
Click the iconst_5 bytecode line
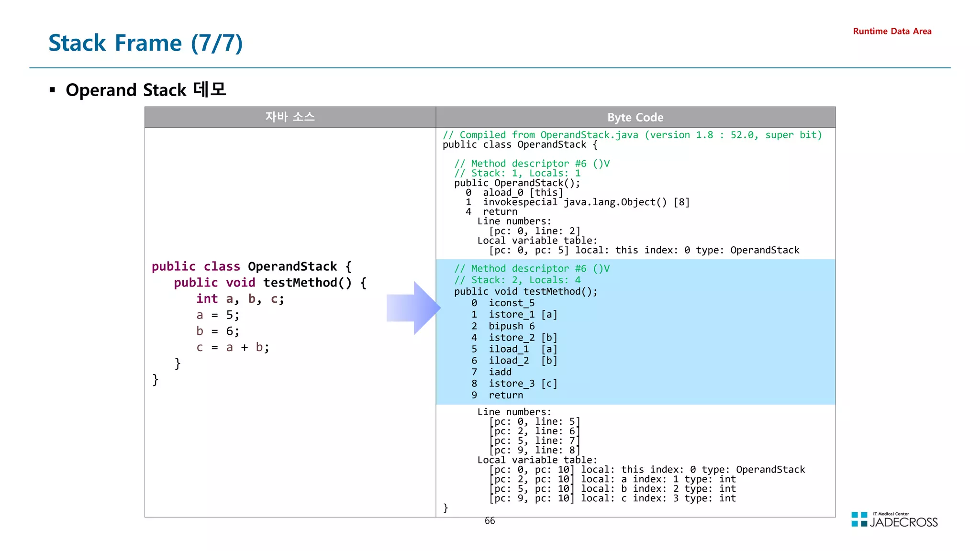click(511, 303)
